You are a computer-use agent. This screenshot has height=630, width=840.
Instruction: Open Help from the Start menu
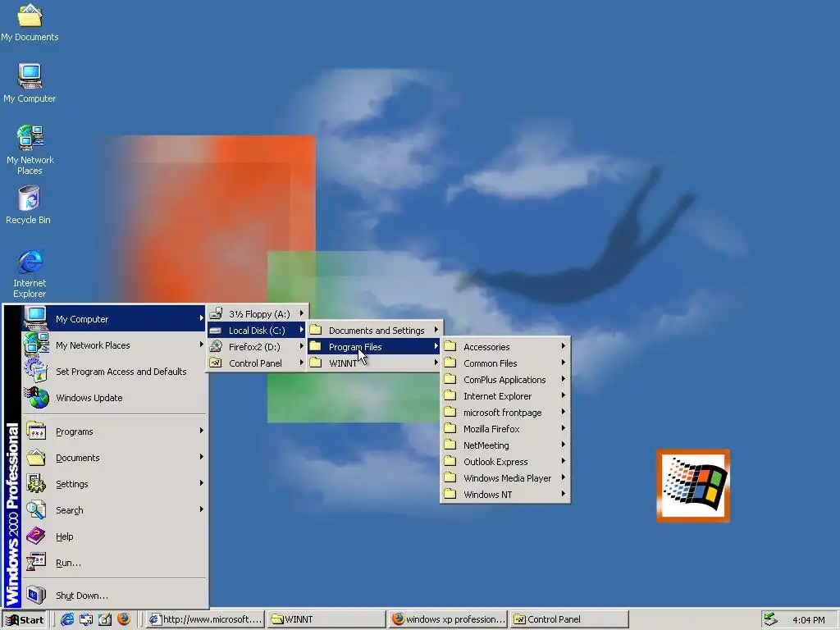[x=114, y=536]
